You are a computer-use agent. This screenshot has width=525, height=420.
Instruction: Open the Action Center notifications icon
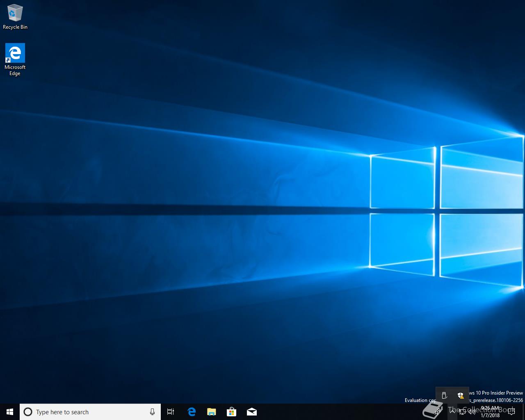point(511,412)
